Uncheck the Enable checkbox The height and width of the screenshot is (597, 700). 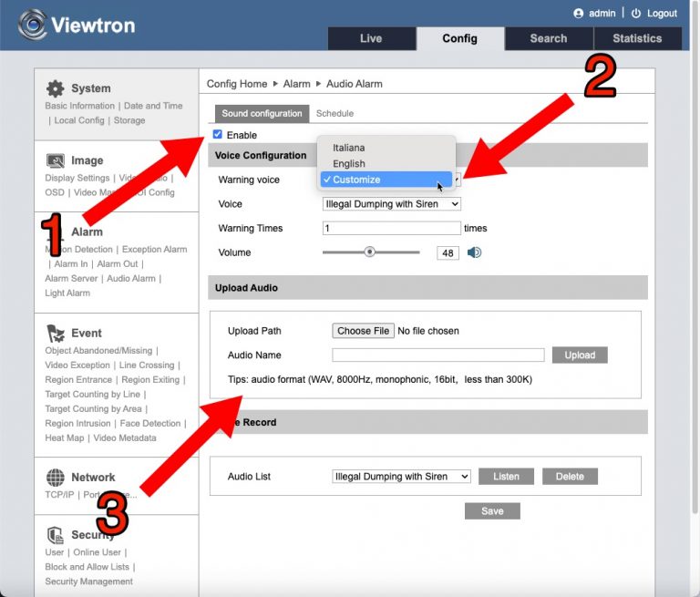[218, 135]
